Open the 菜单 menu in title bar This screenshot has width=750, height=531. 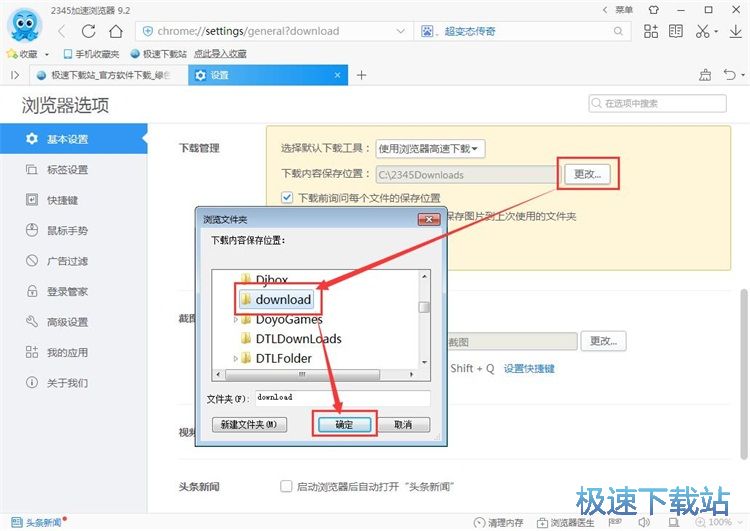(624, 10)
